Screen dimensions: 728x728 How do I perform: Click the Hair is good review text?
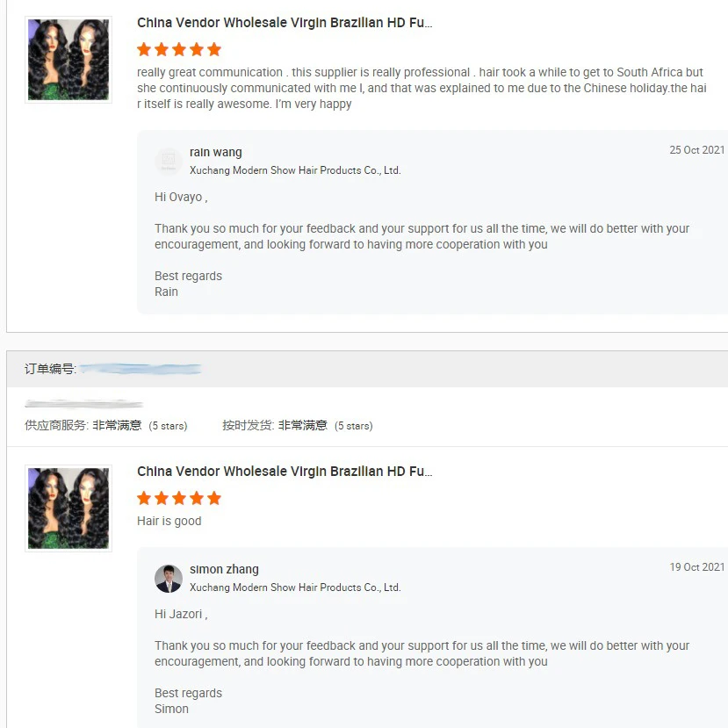coord(169,521)
